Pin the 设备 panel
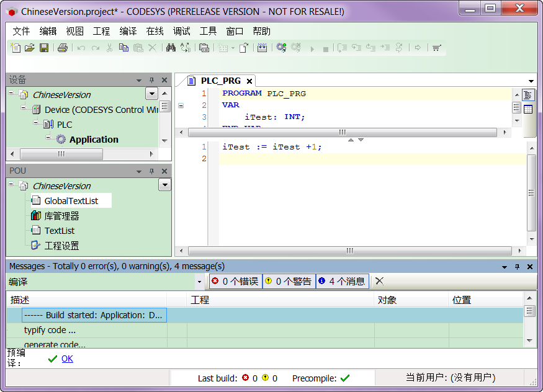543x392 pixels. coord(151,80)
